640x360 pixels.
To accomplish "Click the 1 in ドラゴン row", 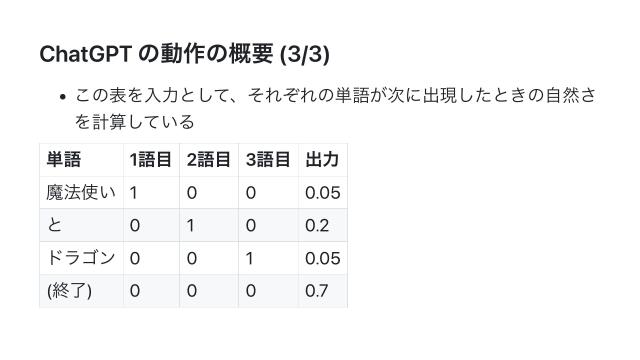I will click(x=268, y=258).
